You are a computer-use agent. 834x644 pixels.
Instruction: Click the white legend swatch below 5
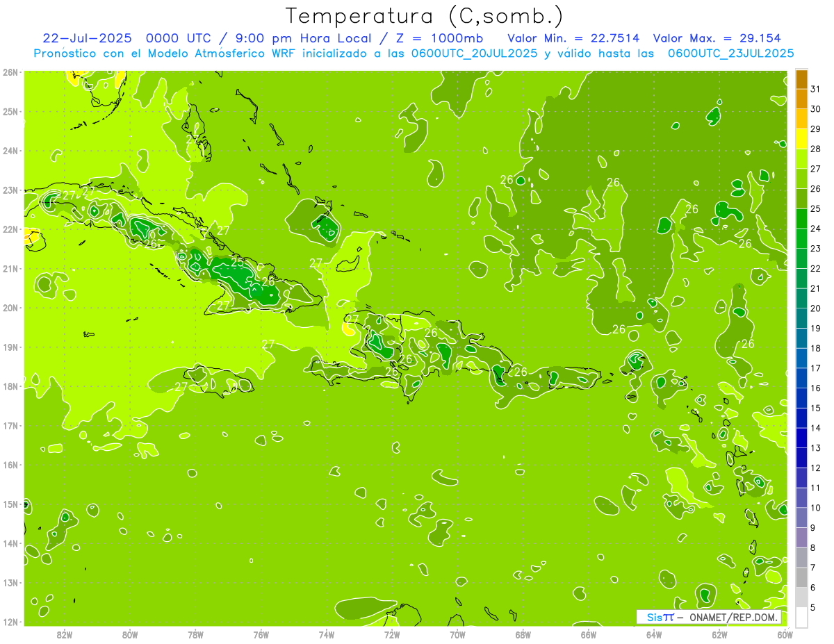[x=801, y=617]
